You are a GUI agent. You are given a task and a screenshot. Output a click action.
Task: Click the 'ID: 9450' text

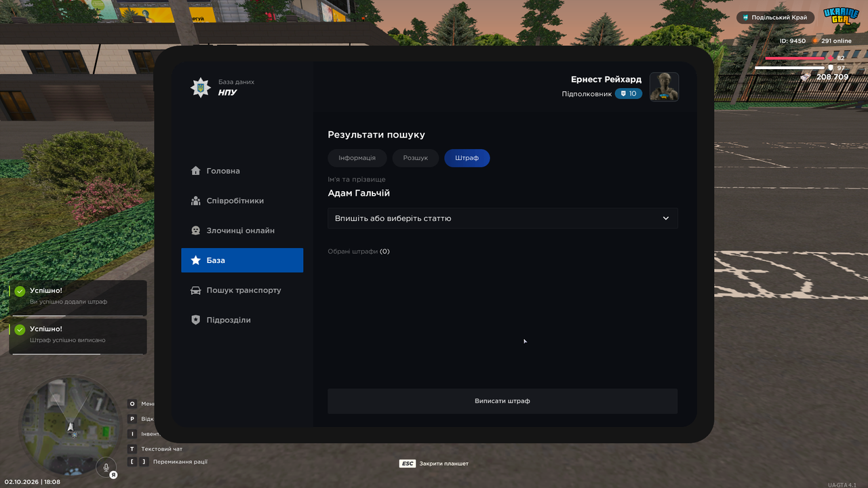(x=793, y=41)
